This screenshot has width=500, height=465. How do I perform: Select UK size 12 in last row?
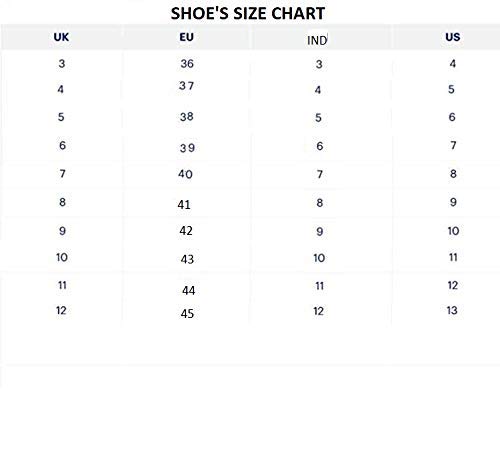point(61,311)
